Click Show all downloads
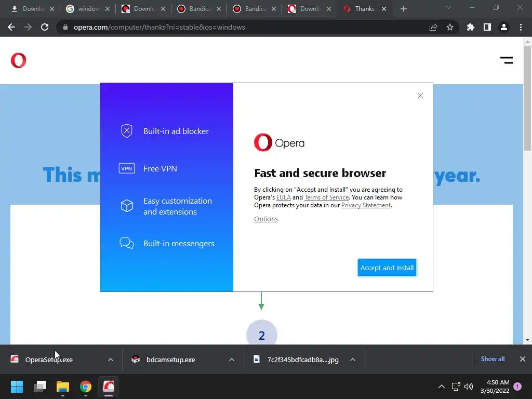Viewport: 532px width, 399px height. click(493, 359)
